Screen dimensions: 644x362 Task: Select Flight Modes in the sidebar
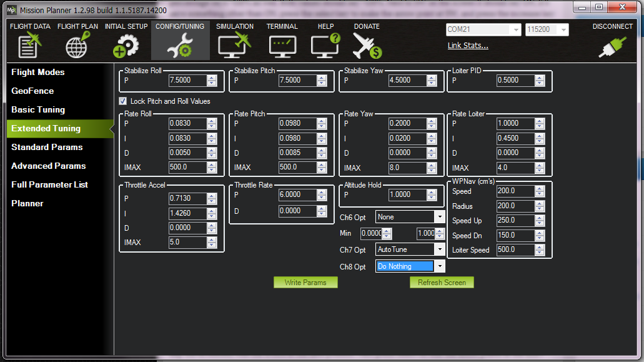pyautogui.click(x=37, y=73)
